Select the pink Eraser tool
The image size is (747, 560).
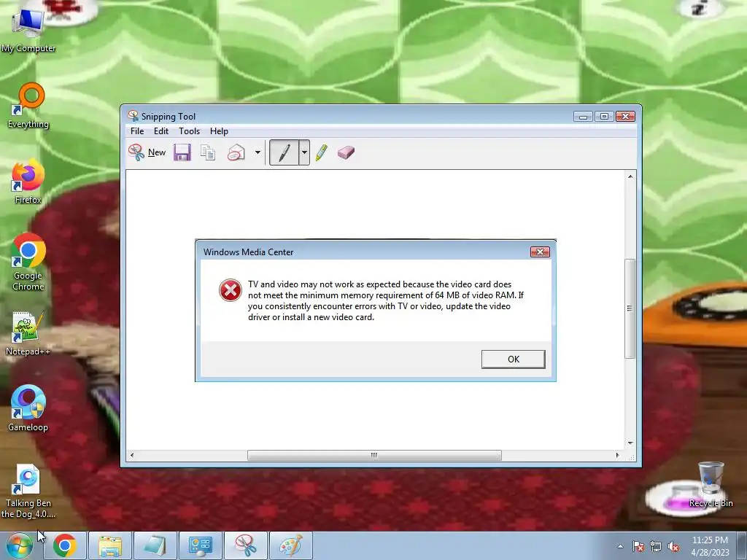(346, 152)
